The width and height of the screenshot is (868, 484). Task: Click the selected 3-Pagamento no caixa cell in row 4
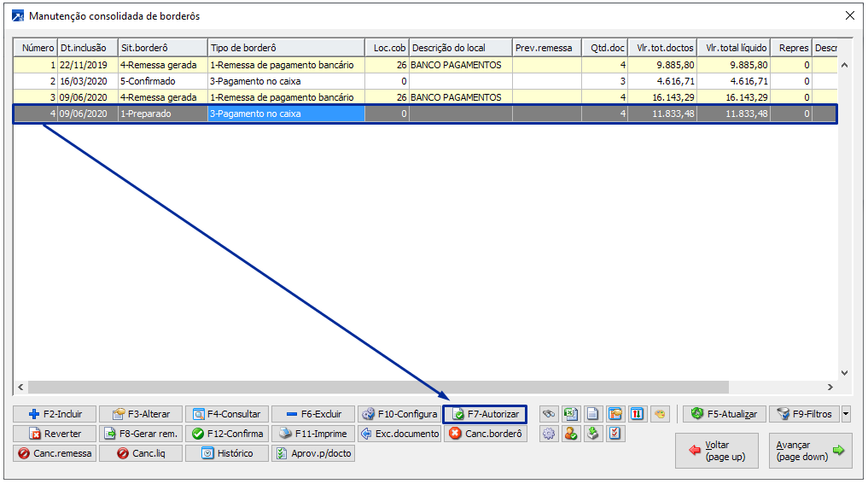click(x=286, y=114)
